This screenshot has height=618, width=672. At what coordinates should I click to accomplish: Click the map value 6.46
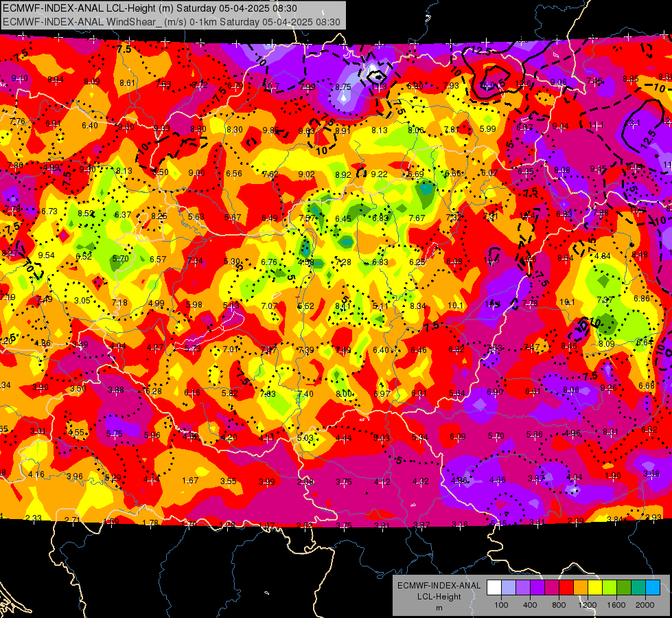pos(418,350)
